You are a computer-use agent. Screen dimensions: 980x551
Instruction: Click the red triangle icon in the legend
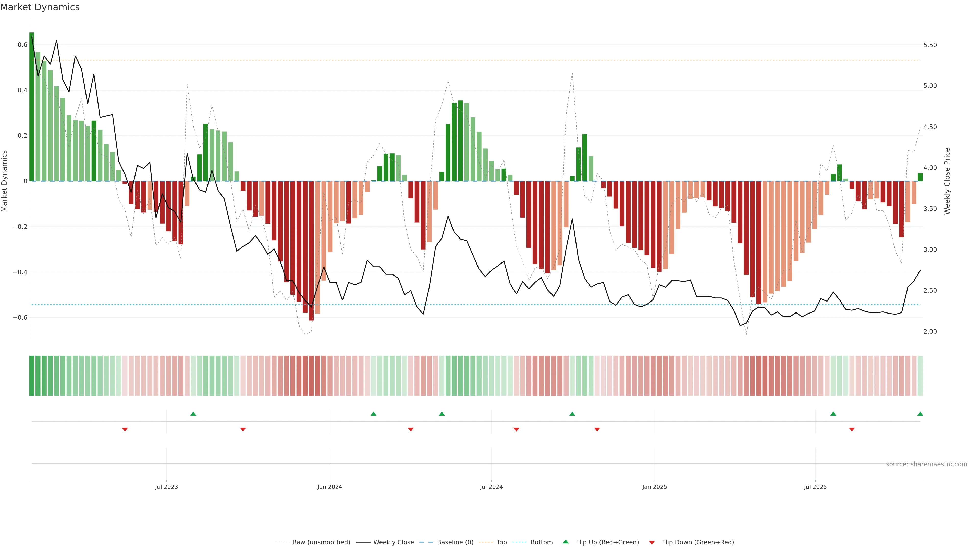[652, 543]
